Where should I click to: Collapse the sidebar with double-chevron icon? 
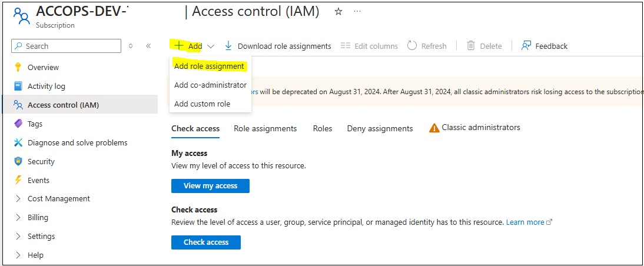(148, 46)
